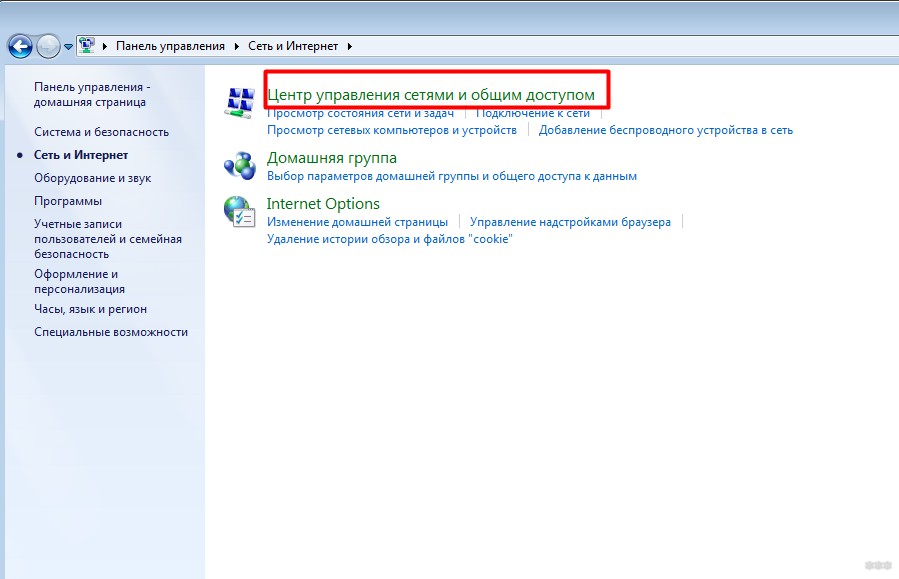Expand the arrow after Сеть и Интернет breadcrumb
Screen dimensions: 899x579
pos(350,46)
